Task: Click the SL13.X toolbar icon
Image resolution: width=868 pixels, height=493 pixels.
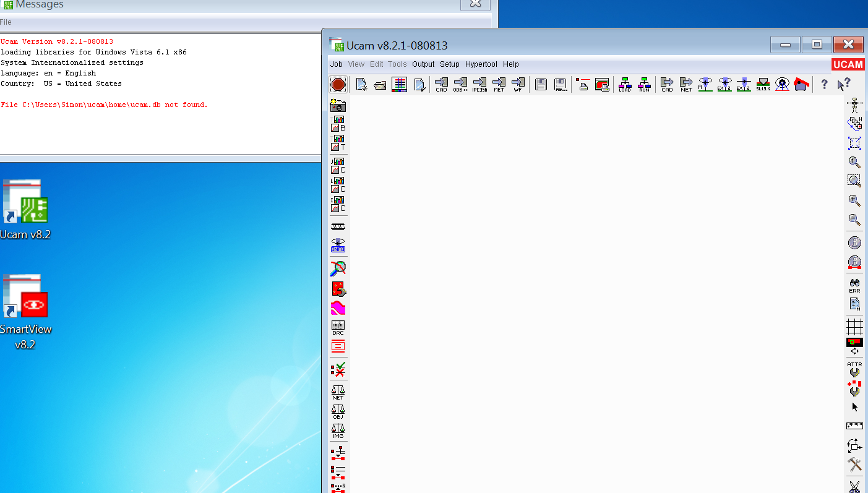Action: coord(763,85)
